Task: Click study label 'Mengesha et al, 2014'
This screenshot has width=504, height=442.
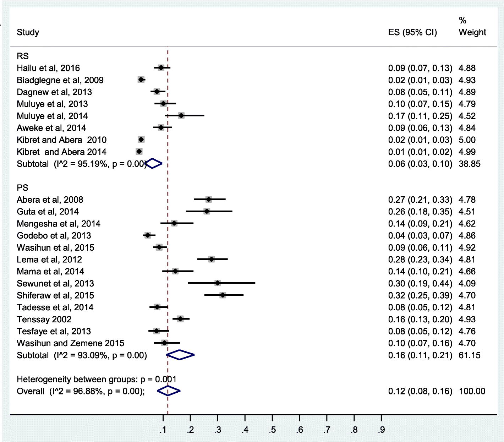Action: click(59, 224)
